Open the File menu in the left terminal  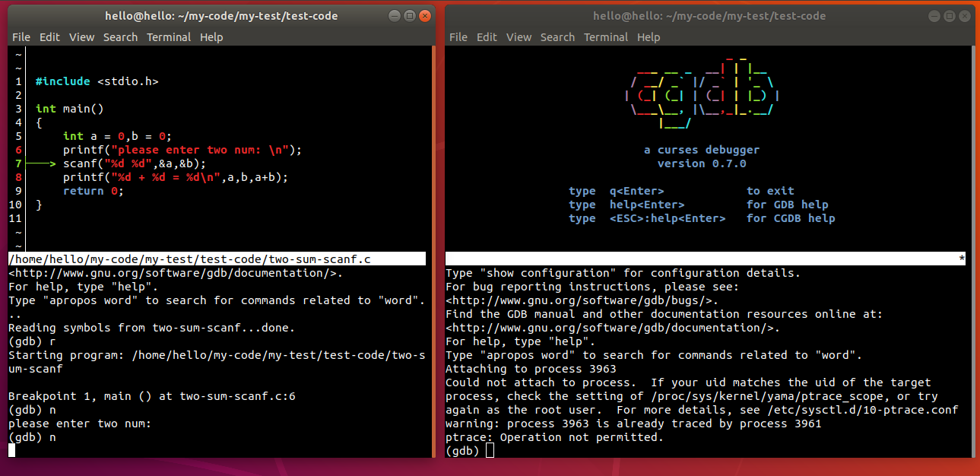point(21,36)
